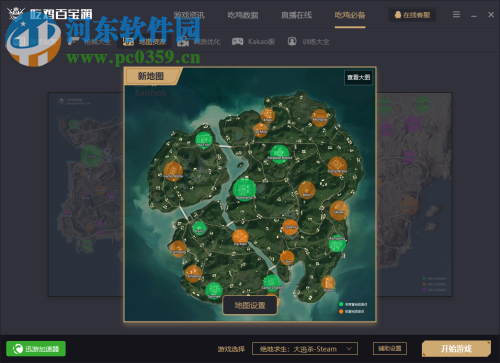This screenshot has width=500, height=363.
Task: Show the previous map thumbnail on left
Action: coord(86,194)
